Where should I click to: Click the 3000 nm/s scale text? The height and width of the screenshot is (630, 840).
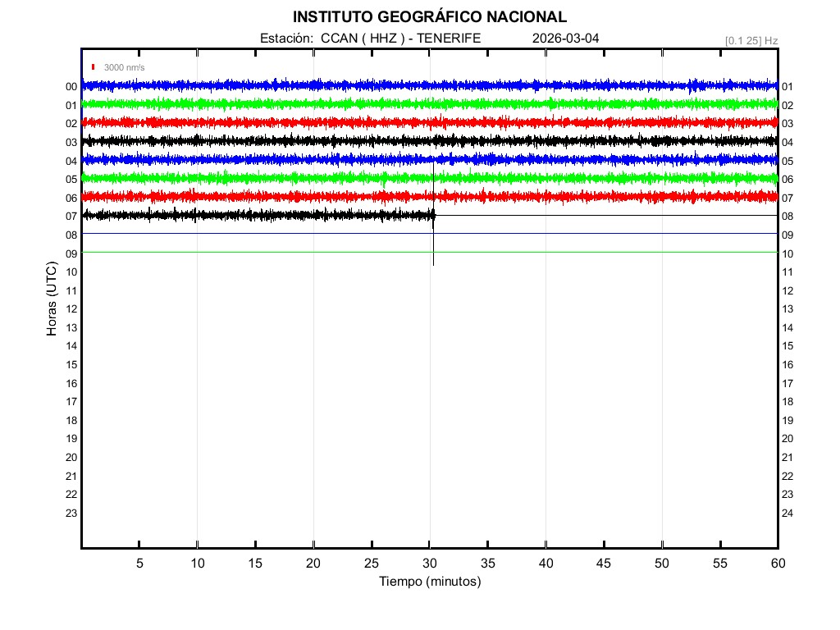pos(125,68)
